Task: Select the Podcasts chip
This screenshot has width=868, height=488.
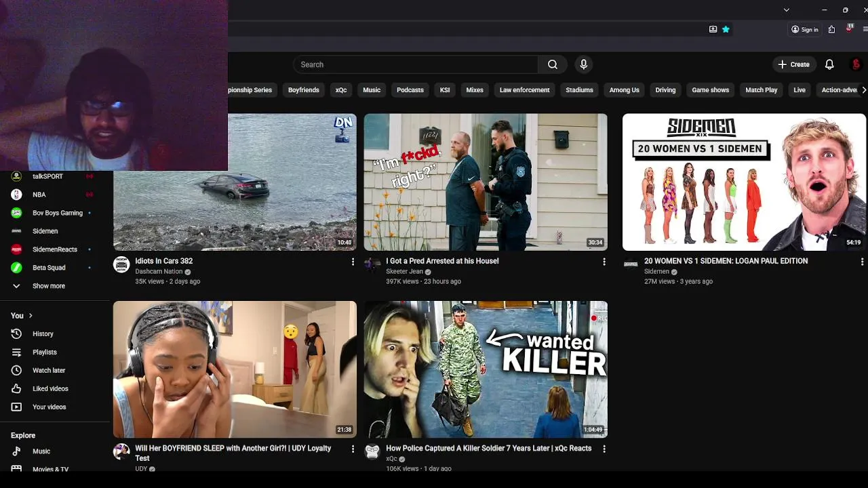Action: coord(410,90)
